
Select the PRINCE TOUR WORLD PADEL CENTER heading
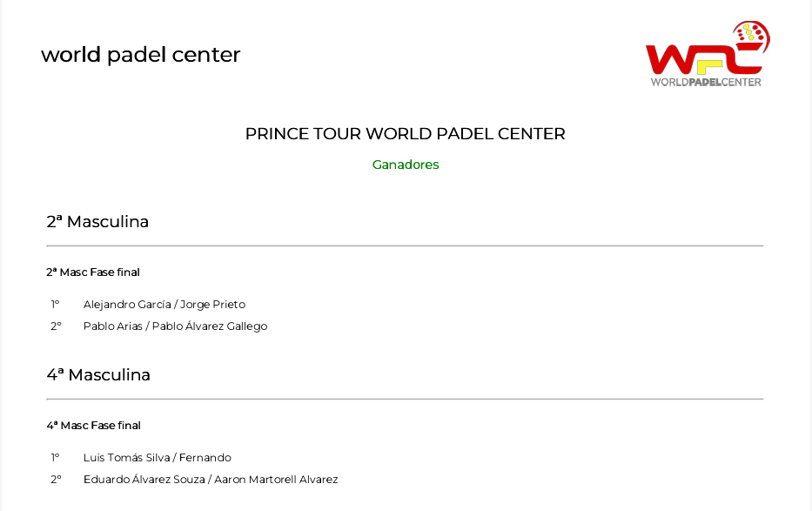click(405, 133)
